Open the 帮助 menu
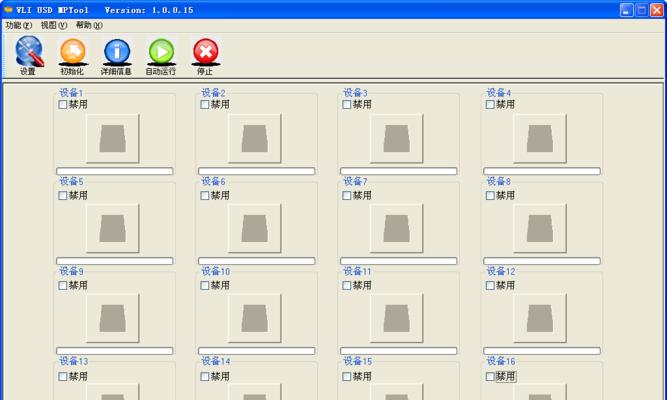The image size is (667, 400). coord(89,26)
